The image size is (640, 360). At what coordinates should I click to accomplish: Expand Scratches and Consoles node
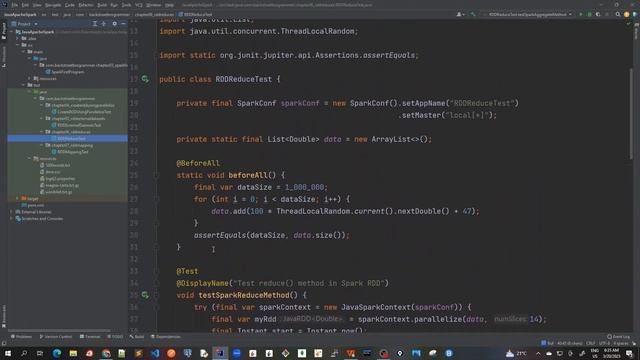11,219
